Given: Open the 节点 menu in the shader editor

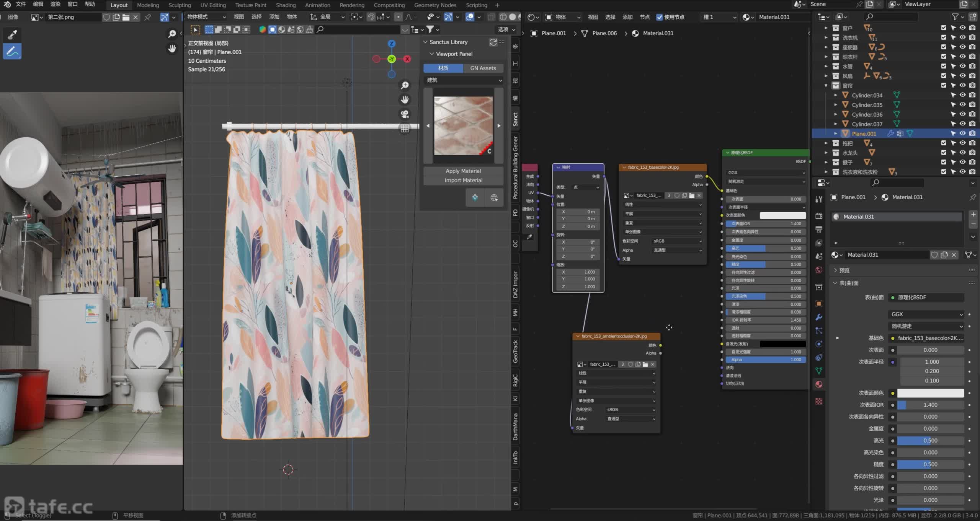Looking at the screenshot, I should click(645, 17).
